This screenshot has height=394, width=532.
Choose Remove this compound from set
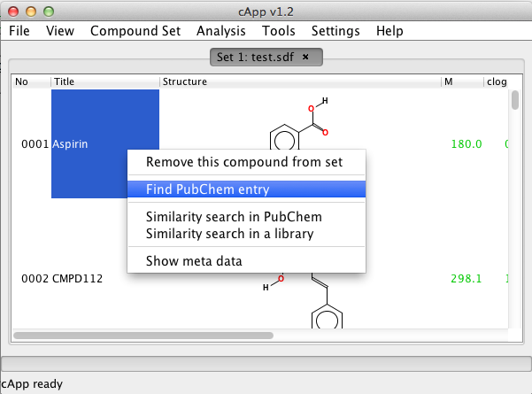pos(246,162)
